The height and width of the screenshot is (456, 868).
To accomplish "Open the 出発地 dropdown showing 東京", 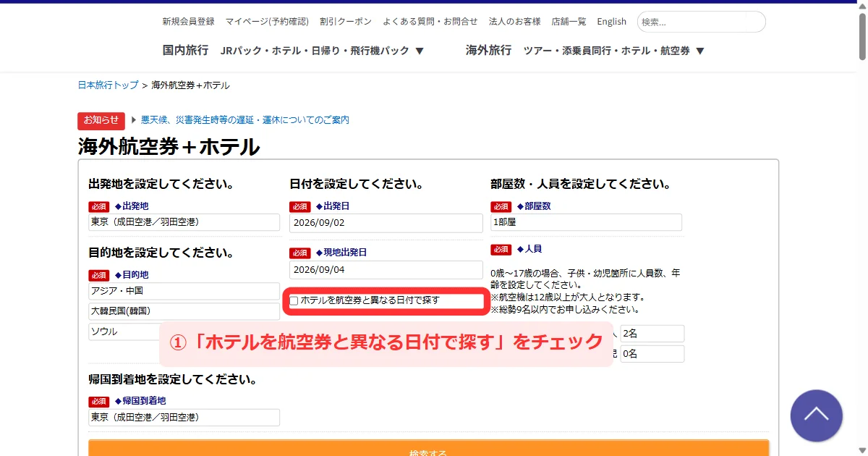I will pos(184,222).
